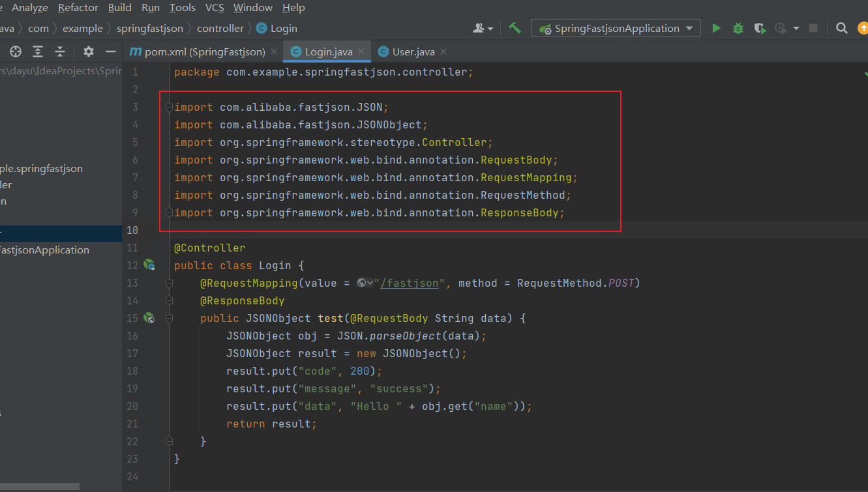This screenshot has width=868, height=492.
Task: Run with Coverage shield icon
Action: click(759, 28)
